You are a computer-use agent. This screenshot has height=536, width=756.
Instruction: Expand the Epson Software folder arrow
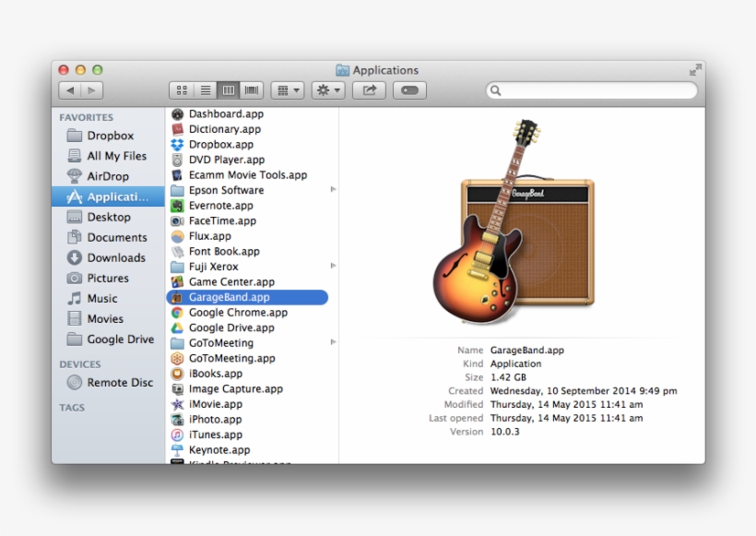(333, 190)
